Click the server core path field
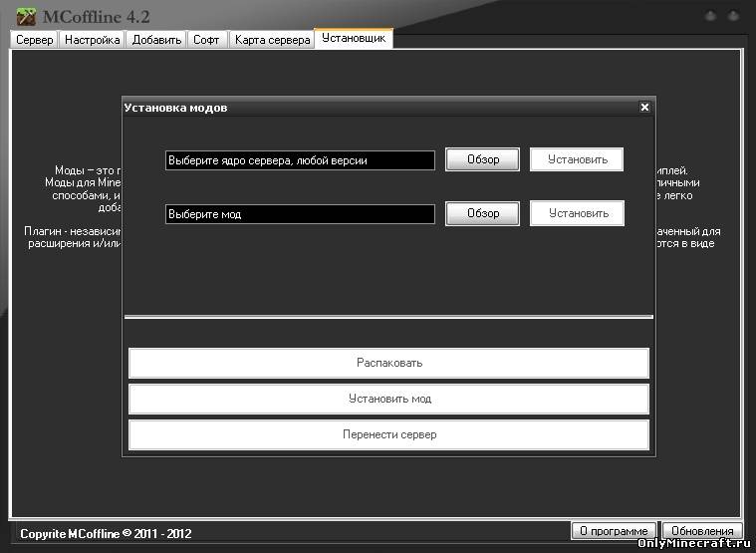756x553 pixels. [x=300, y=160]
